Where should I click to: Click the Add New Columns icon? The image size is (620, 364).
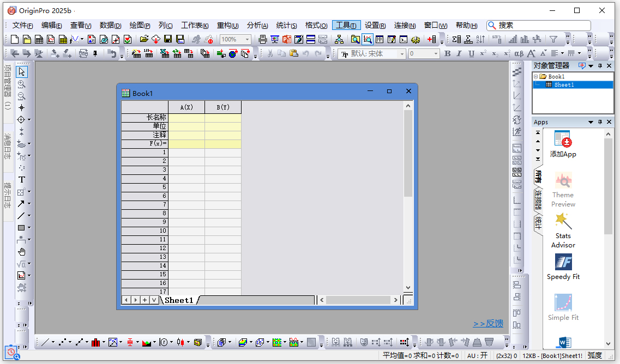coord(432,39)
